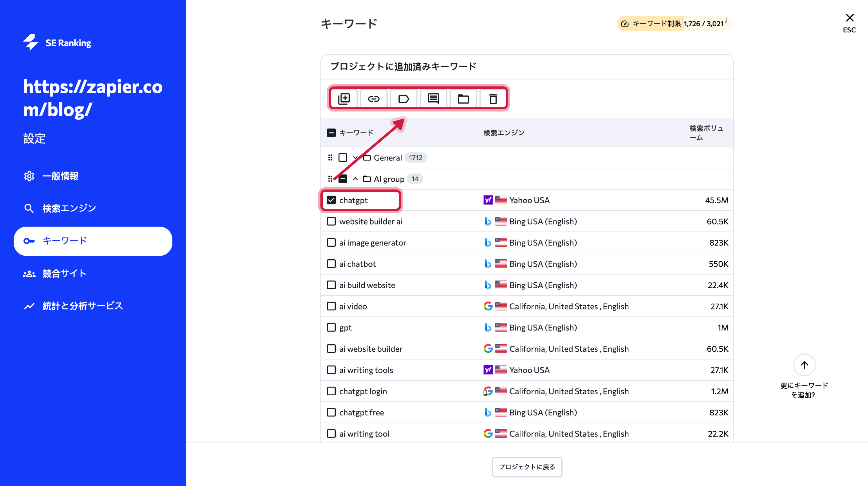Click the Bing icon in gpt row

pyautogui.click(x=488, y=327)
